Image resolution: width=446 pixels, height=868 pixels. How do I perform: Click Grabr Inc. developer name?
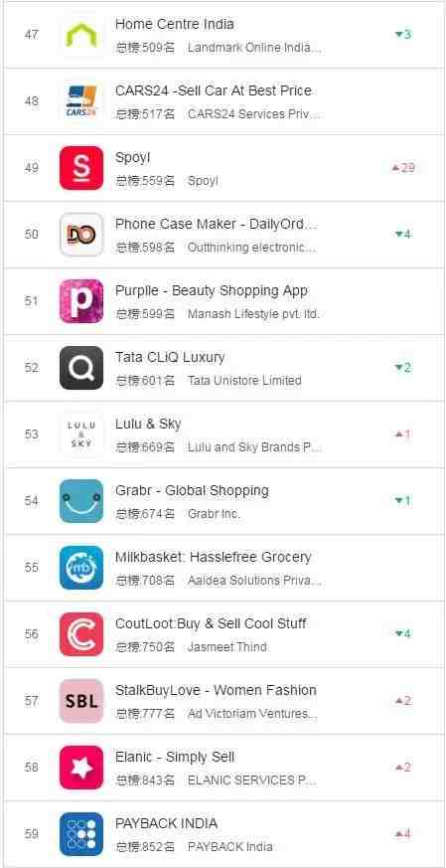[x=214, y=514]
